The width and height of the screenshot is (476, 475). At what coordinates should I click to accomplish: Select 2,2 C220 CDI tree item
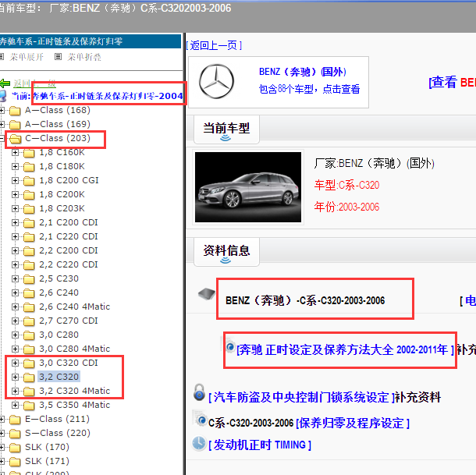(x=69, y=264)
